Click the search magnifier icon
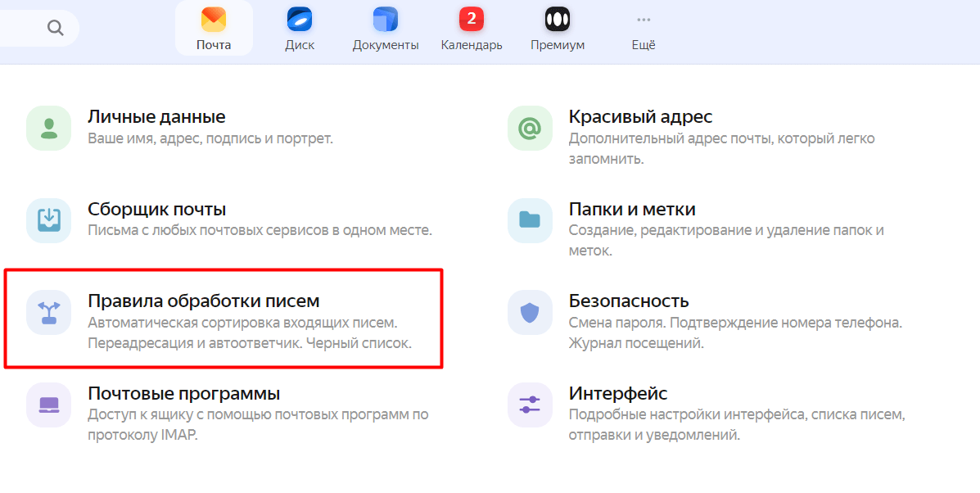The image size is (980, 493). click(56, 28)
